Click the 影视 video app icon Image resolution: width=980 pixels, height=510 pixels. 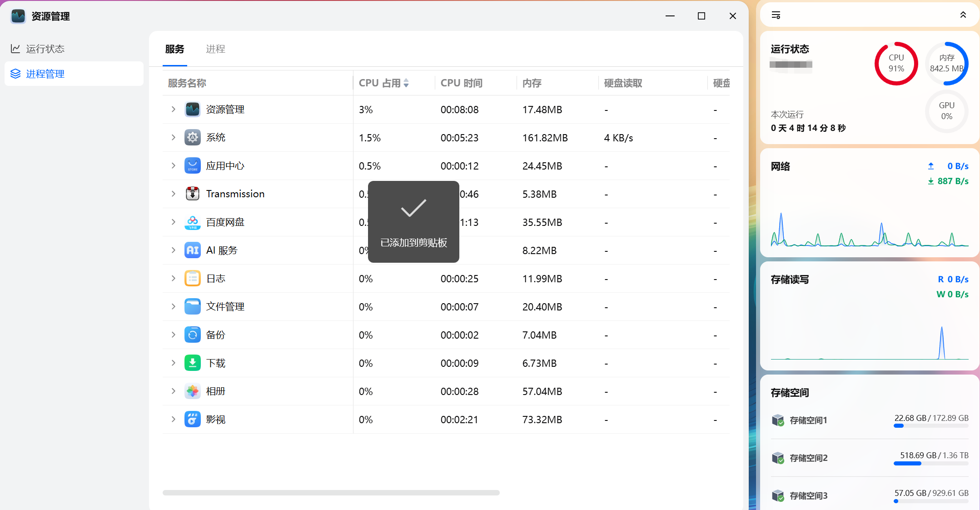pyautogui.click(x=192, y=420)
